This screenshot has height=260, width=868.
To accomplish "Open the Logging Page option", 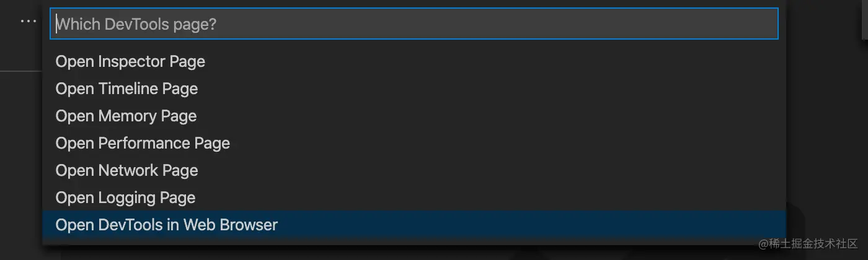I will point(414,197).
